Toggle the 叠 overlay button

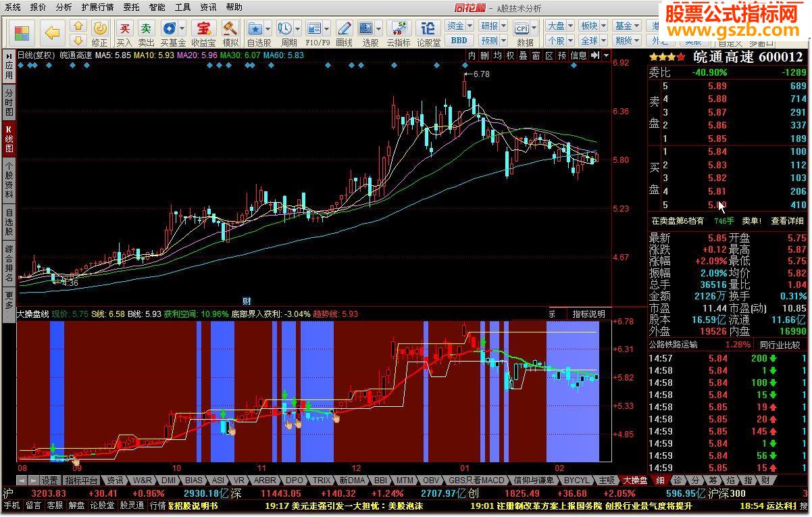point(524,55)
